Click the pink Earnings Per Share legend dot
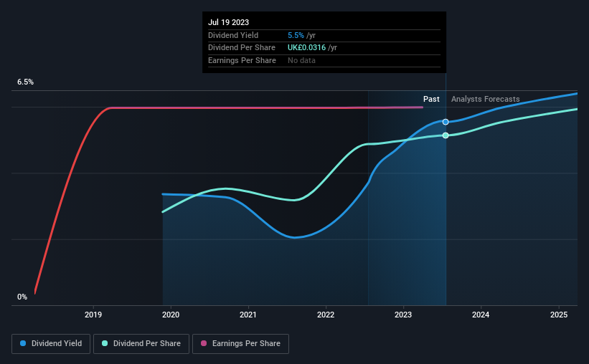The width and height of the screenshot is (589, 364). pos(204,343)
